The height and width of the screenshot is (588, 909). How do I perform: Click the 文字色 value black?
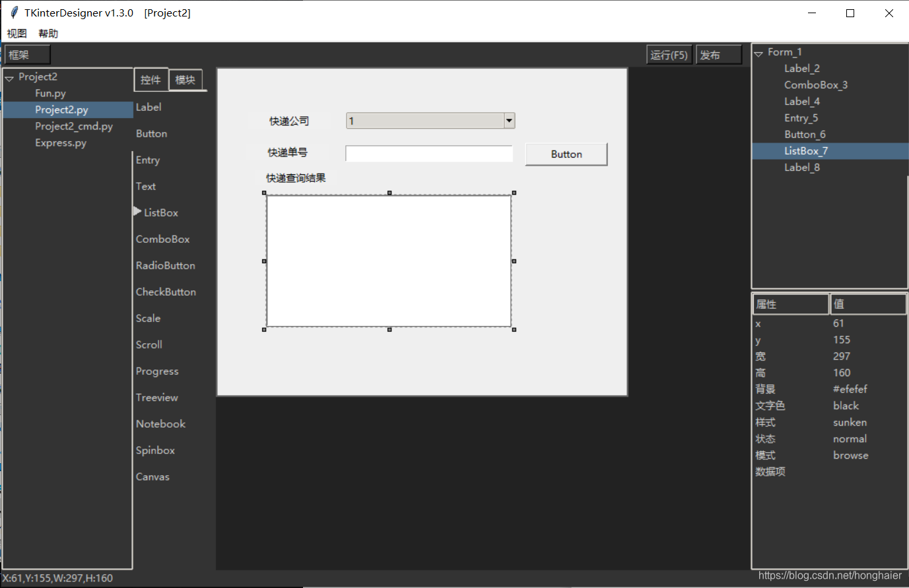pos(846,406)
